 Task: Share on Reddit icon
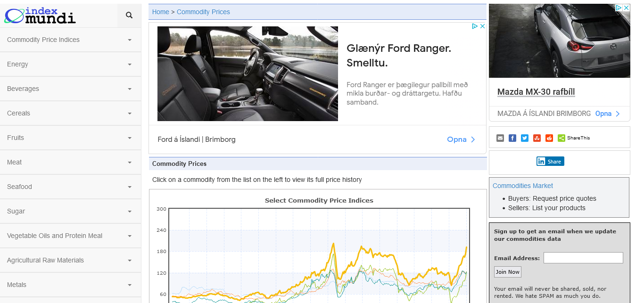549,138
